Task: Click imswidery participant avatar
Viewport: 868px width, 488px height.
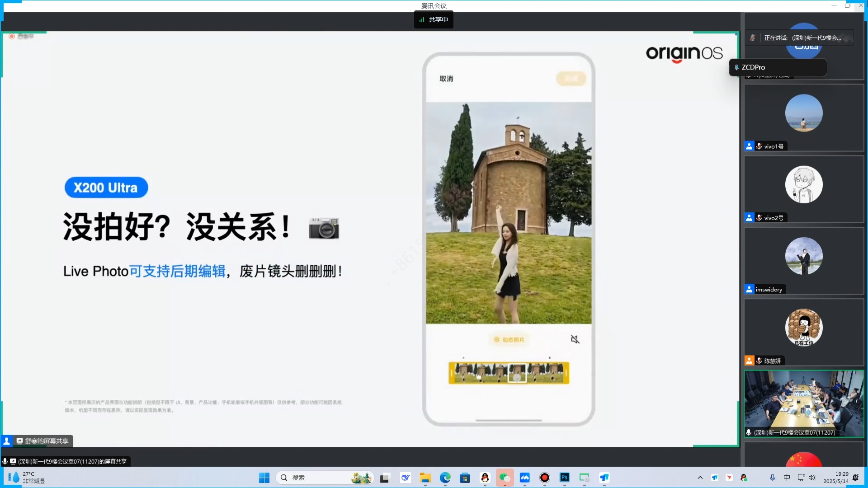Action: (804, 256)
